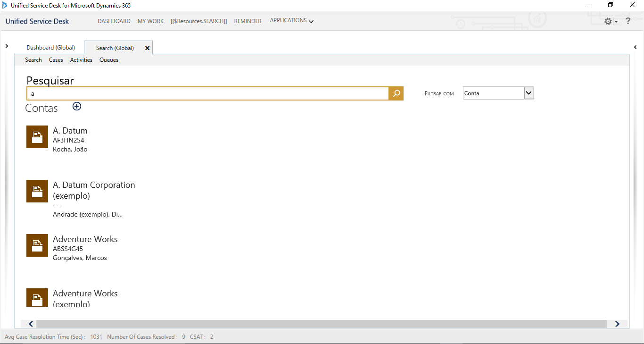The height and width of the screenshot is (344, 644).
Task: Open the Filtrar com Conta dropdown
Action: click(x=528, y=93)
